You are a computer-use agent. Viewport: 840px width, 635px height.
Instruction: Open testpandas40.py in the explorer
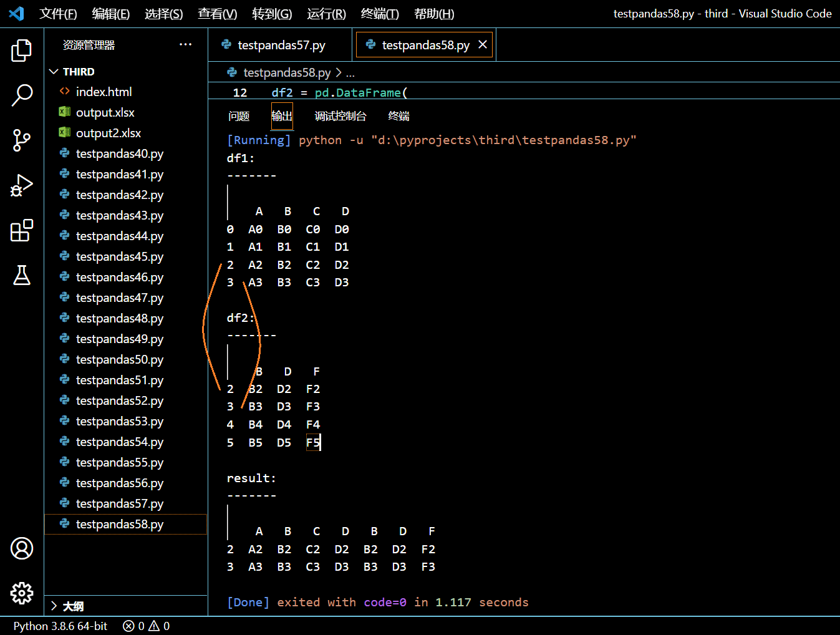(126, 153)
